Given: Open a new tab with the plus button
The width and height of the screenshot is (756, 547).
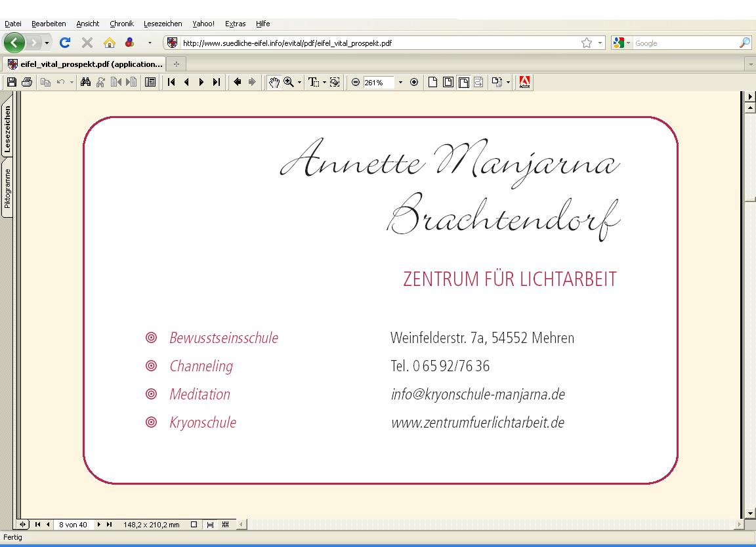Looking at the screenshot, I should [176, 64].
